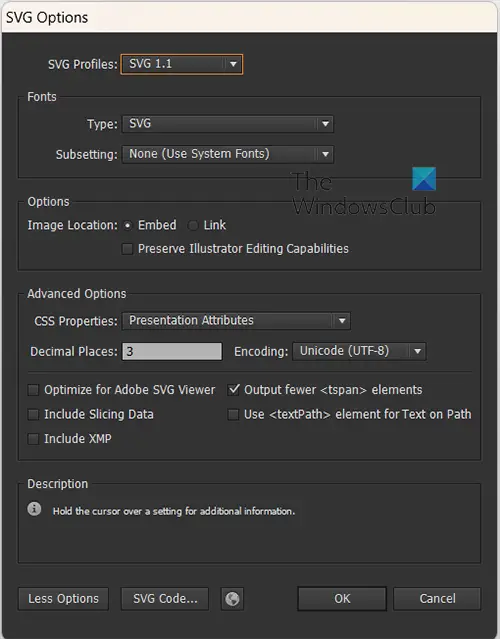
Task: Click the Cancel button
Action: [x=437, y=599]
